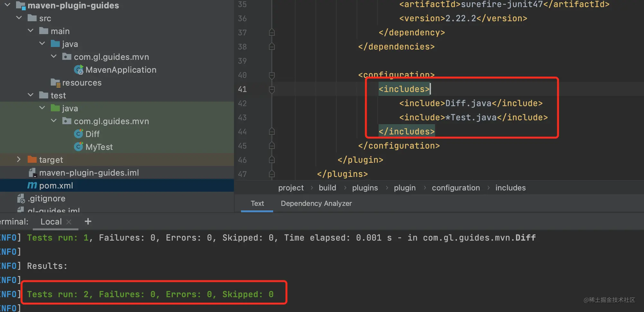The image size is (644, 312).
Task: Click the MyTest class icon
Action: click(79, 146)
